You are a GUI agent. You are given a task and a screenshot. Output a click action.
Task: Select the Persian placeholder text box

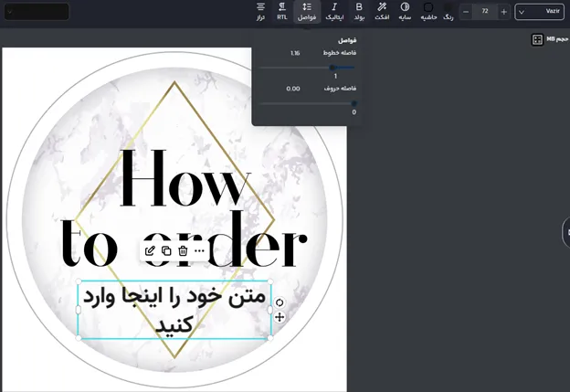click(x=174, y=310)
